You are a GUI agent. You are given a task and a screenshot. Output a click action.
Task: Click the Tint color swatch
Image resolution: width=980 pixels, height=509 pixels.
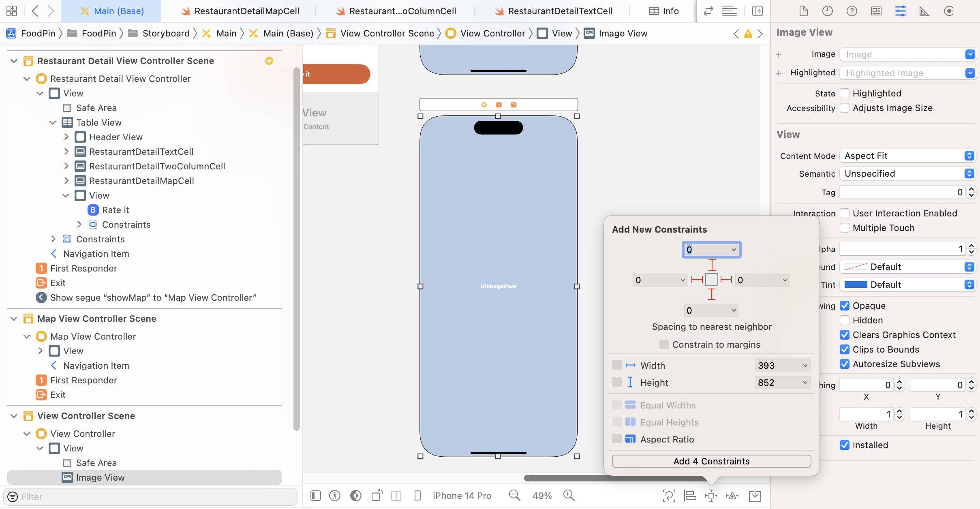(x=856, y=284)
